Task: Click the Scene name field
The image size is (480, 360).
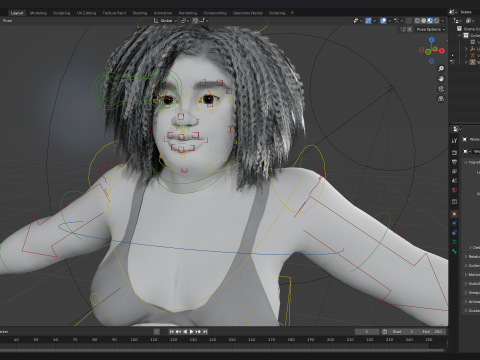Action: [469, 12]
